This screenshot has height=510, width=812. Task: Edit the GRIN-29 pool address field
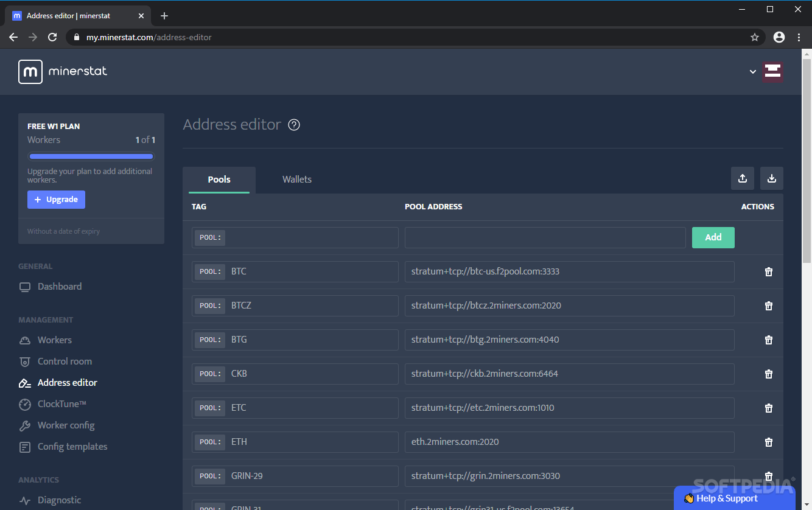570,476
